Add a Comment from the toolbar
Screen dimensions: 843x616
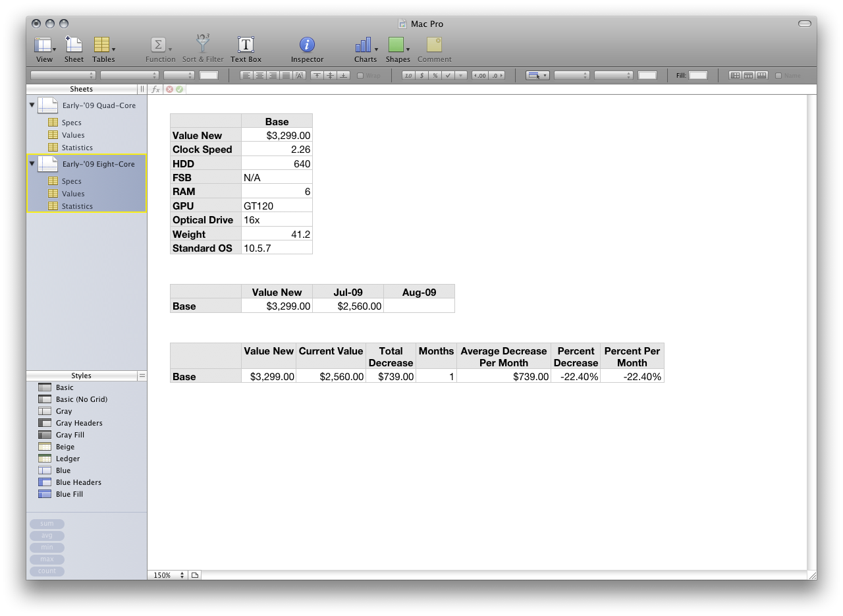pos(434,49)
